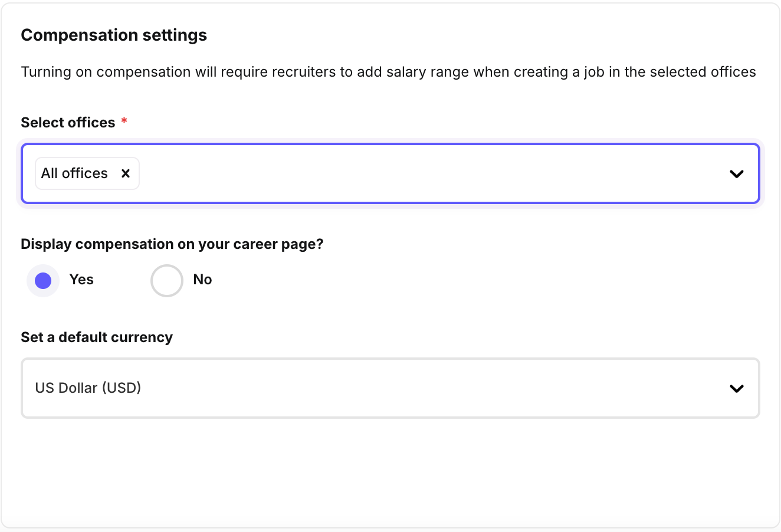Remove the All offices chip with its x
Viewport: 781px width, 532px height.
pos(125,173)
